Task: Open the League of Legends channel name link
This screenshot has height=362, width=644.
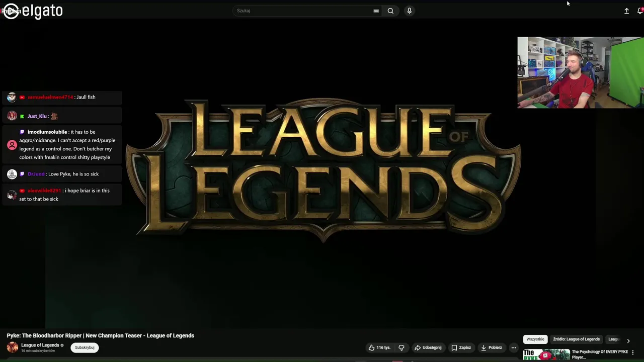Action: (x=40, y=345)
